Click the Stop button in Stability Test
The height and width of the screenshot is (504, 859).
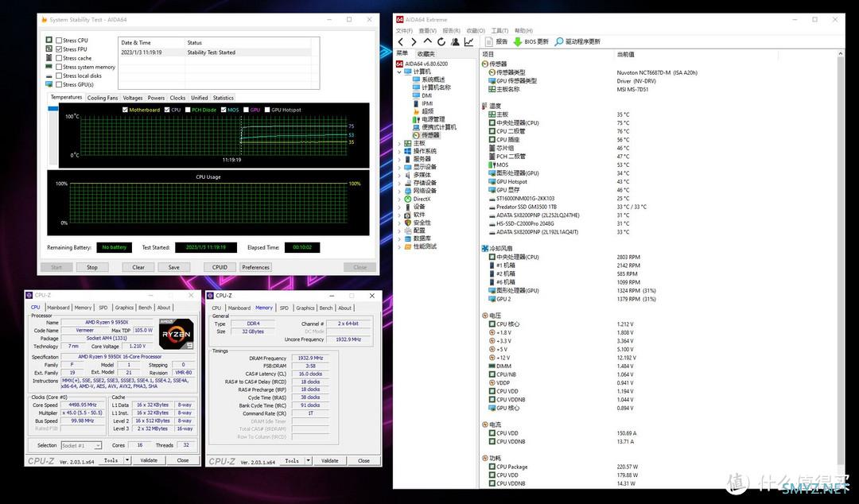click(x=92, y=267)
